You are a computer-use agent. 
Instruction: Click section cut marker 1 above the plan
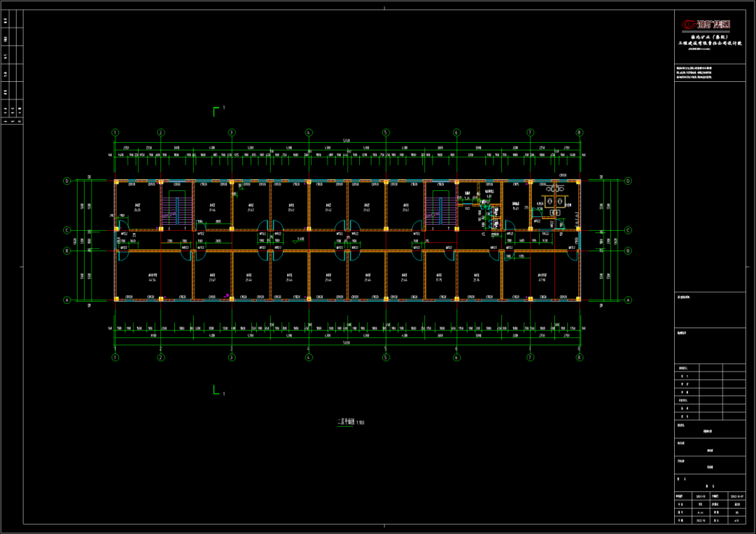pyautogui.click(x=218, y=111)
